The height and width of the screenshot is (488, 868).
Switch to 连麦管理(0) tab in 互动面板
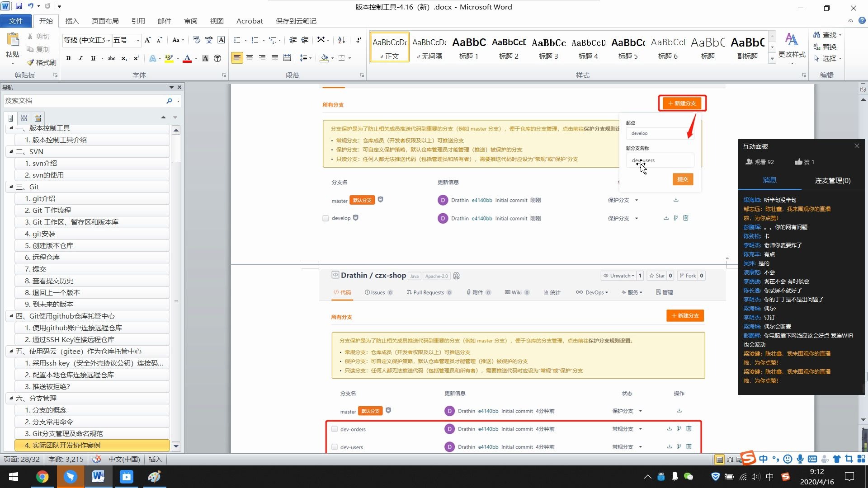(833, 180)
